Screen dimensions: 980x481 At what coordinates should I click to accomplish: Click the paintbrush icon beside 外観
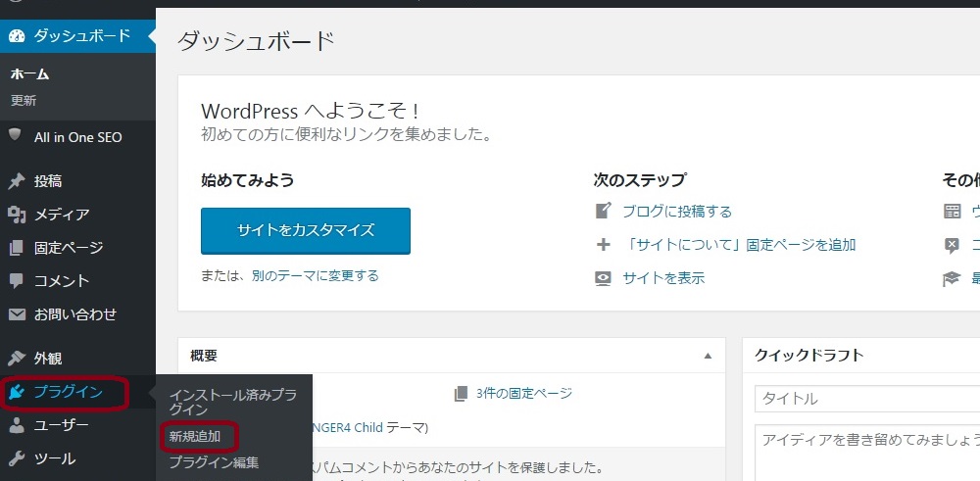click(x=17, y=359)
